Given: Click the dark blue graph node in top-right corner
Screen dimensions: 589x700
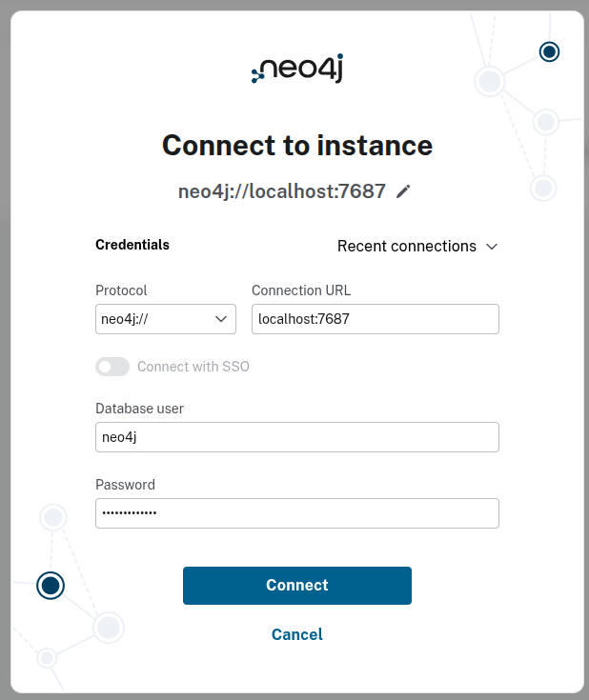Looking at the screenshot, I should tap(549, 51).
